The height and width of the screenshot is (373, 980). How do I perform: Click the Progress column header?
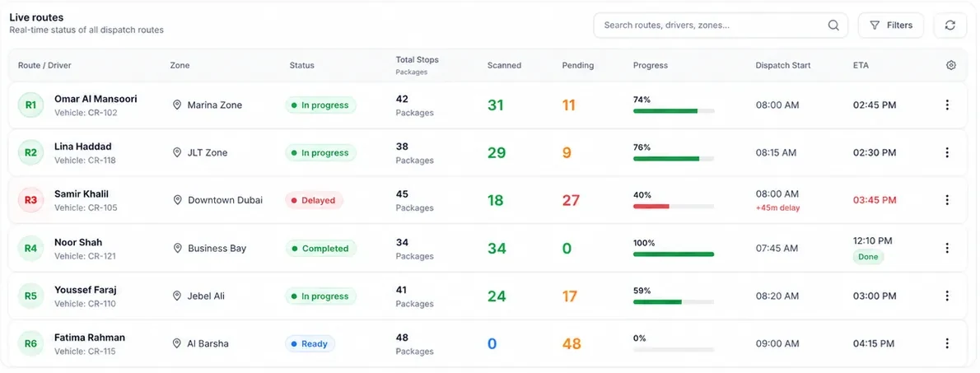tap(650, 65)
